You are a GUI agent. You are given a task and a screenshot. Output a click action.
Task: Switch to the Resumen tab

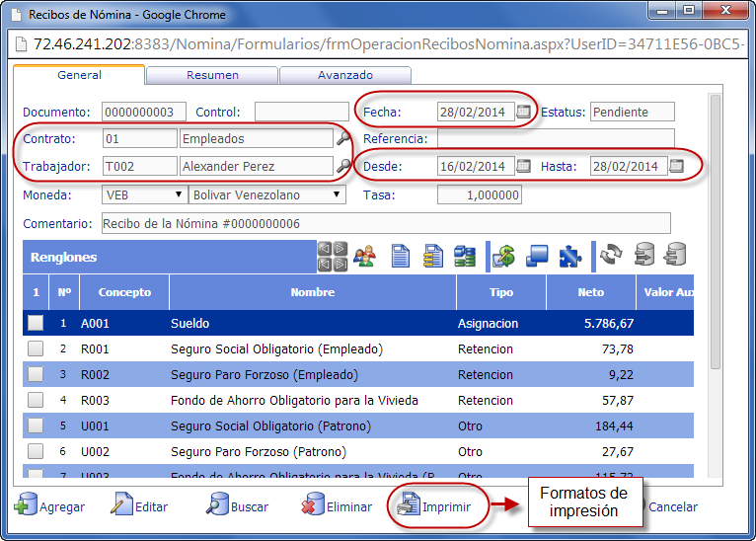pyautogui.click(x=212, y=76)
